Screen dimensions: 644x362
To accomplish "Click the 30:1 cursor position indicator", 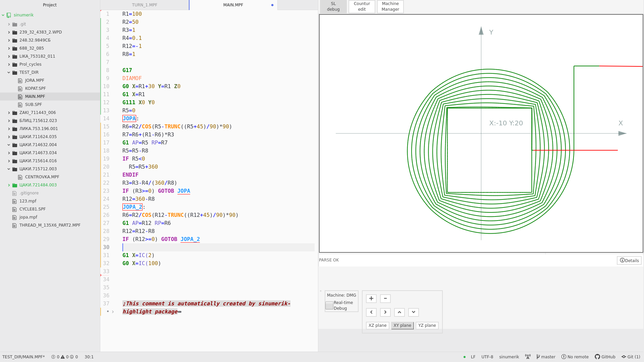I will pyautogui.click(x=89, y=357).
